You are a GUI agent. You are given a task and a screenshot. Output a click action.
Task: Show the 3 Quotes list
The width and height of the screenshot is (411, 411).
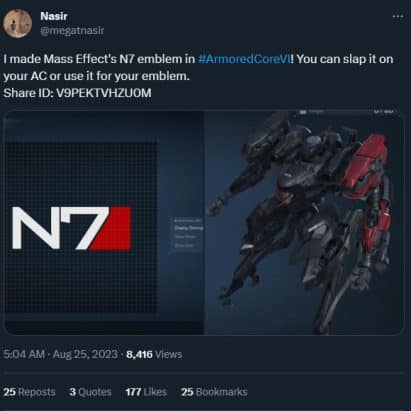pyautogui.click(x=90, y=392)
